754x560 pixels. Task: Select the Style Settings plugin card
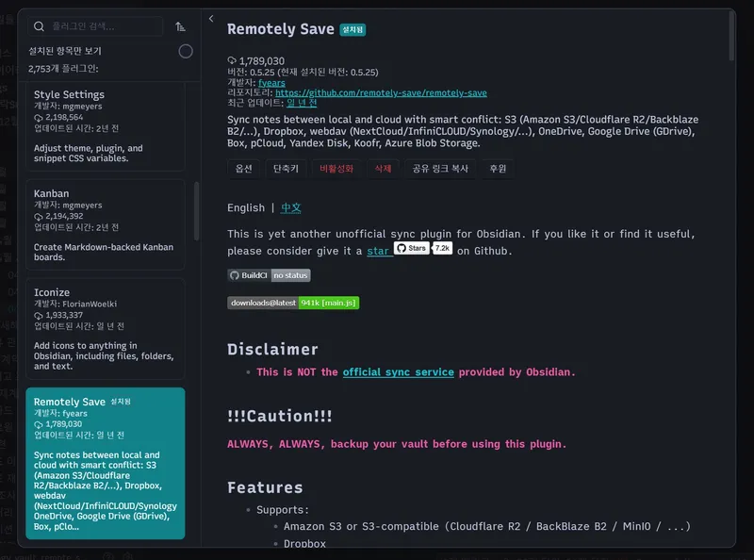pyautogui.click(x=105, y=125)
